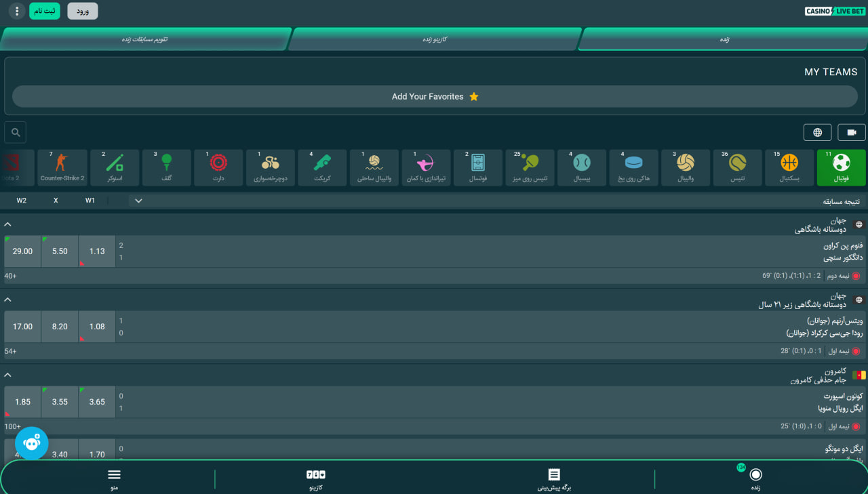Select the football (فوتبال) sport icon
The height and width of the screenshot is (494, 868).
[x=841, y=167]
